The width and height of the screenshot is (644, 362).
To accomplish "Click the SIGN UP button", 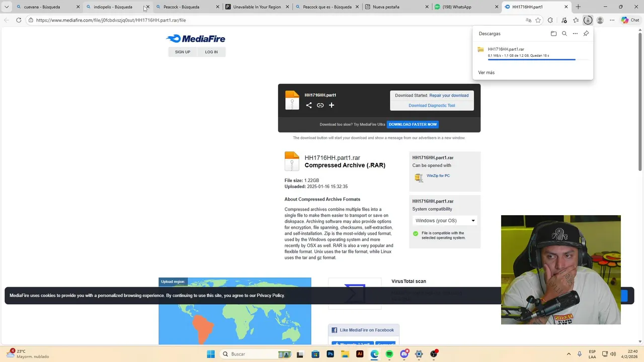I will pyautogui.click(x=183, y=52).
